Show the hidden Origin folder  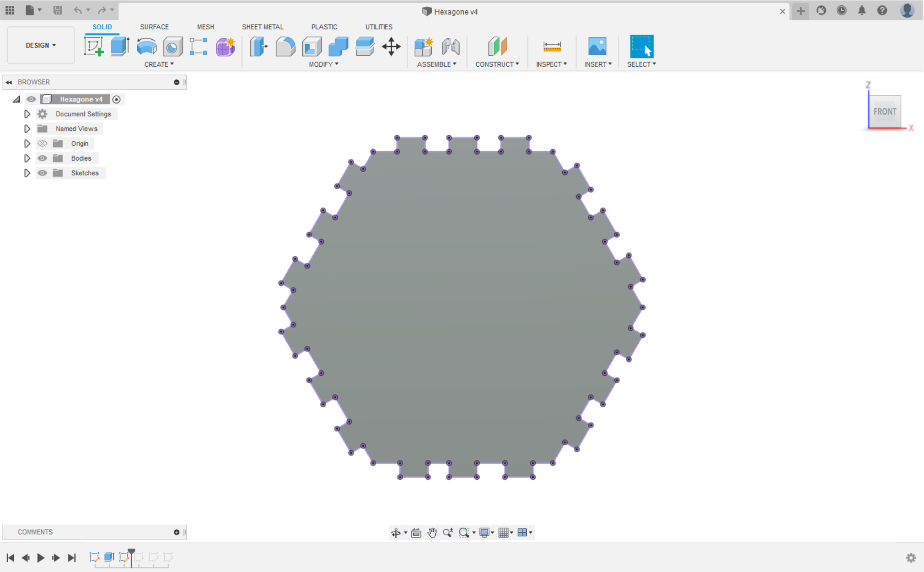tap(42, 143)
